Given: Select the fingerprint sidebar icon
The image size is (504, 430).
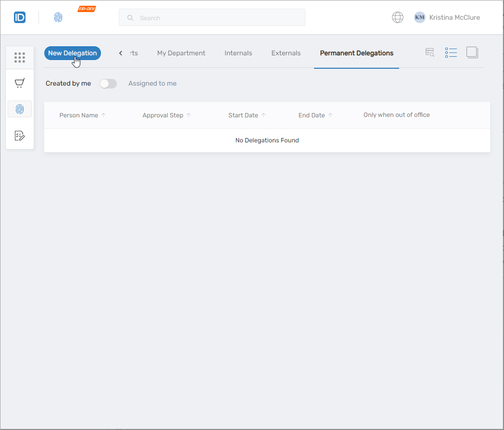Looking at the screenshot, I should point(20,109).
